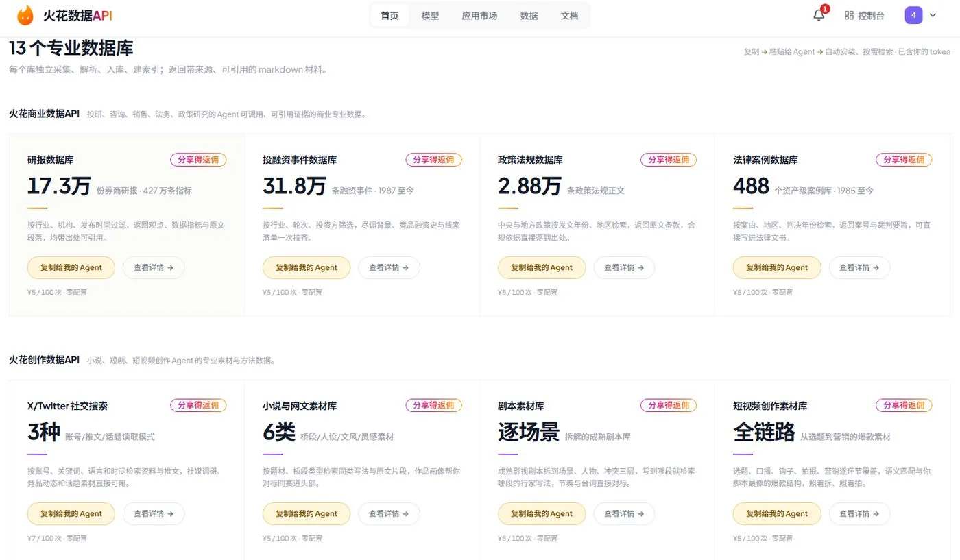View details of 法律案例数据库
960x560 pixels.
(x=859, y=267)
